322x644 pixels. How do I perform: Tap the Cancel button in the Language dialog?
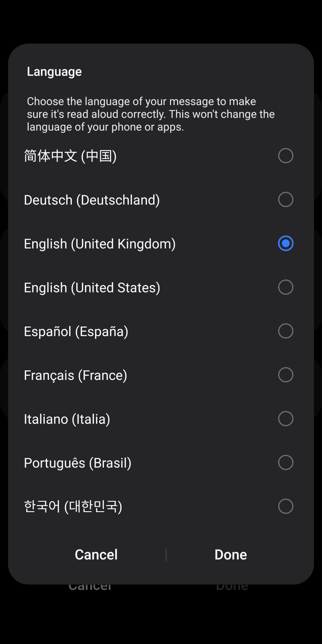click(96, 555)
